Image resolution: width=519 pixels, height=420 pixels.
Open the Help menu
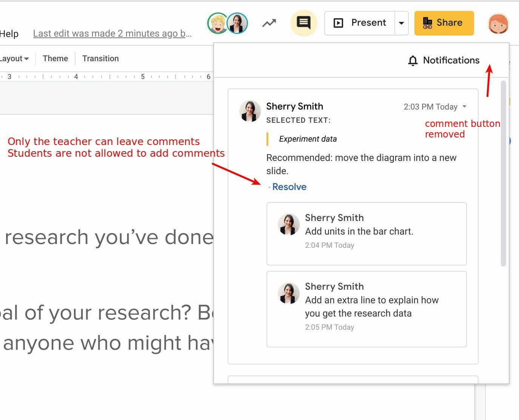(9, 33)
